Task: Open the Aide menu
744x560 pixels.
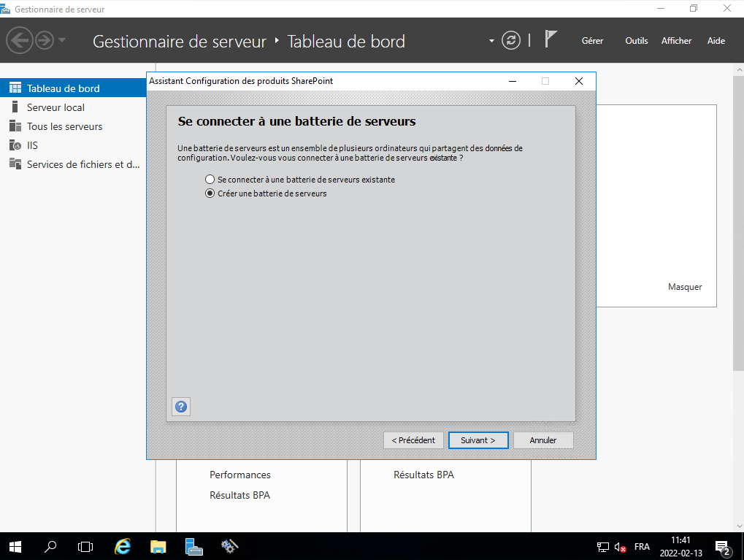Action: 716,41
